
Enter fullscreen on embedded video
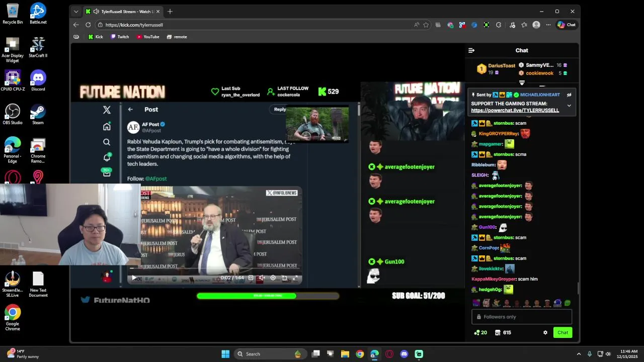tap(295, 278)
